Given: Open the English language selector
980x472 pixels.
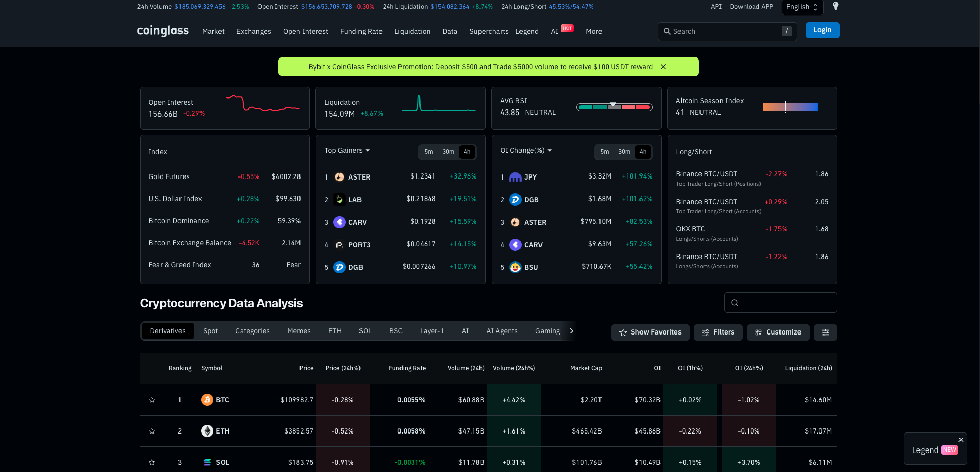Looking at the screenshot, I should [x=803, y=7].
